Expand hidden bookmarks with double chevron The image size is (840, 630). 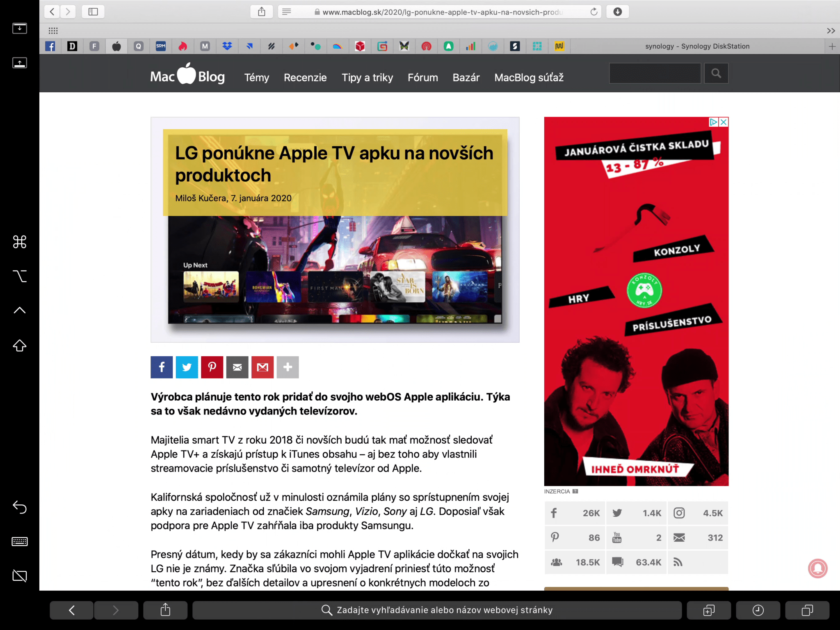831,30
